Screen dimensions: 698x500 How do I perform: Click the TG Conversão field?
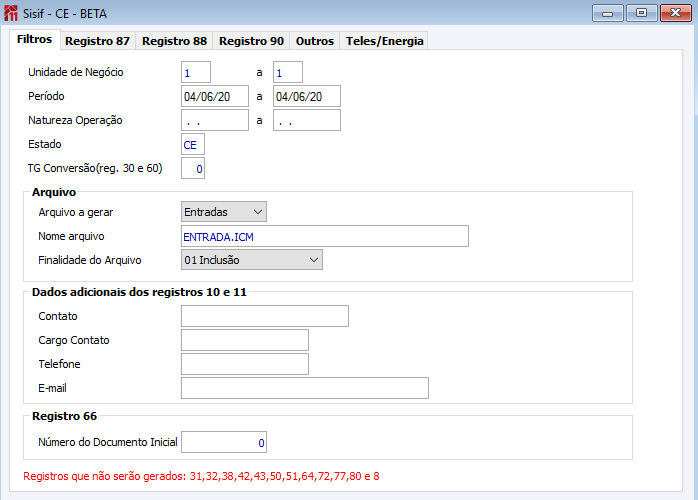[x=193, y=169]
